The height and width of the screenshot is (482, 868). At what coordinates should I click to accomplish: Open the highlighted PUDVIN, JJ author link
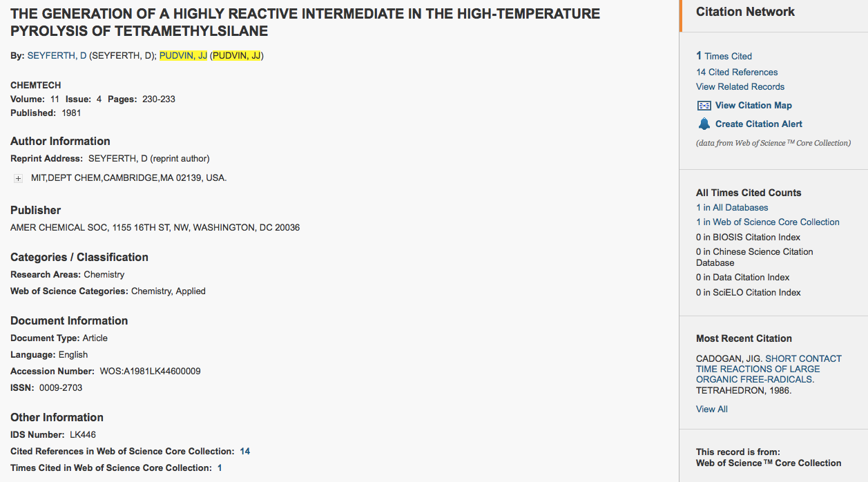(183, 56)
